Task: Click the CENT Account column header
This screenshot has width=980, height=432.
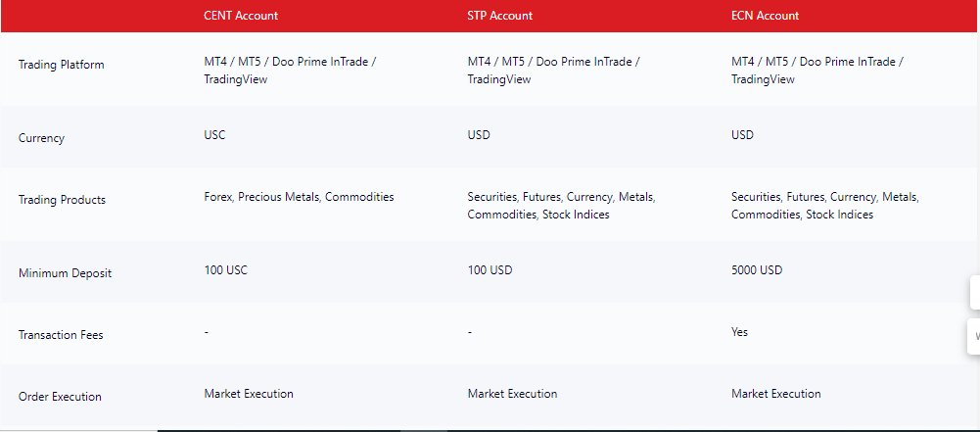Action: [x=241, y=16]
